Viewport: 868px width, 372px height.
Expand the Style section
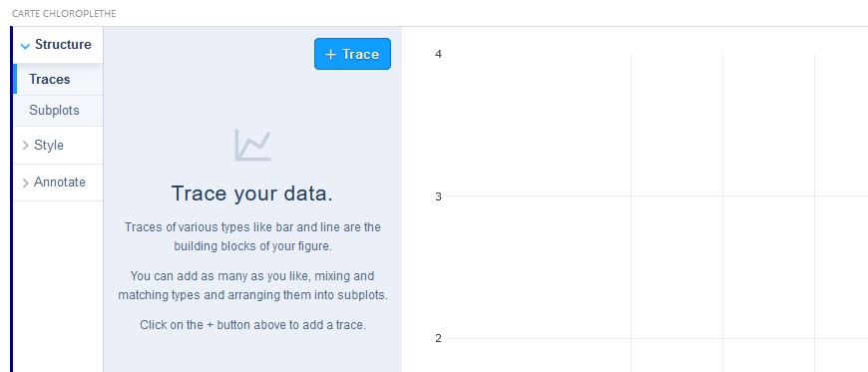coord(58,145)
